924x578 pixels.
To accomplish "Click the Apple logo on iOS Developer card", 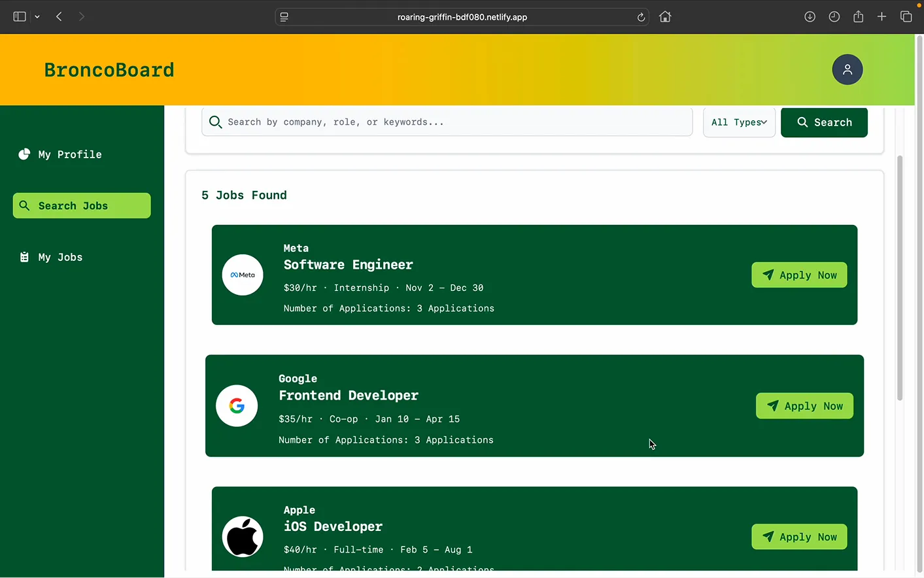I will (x=243, y=536).
